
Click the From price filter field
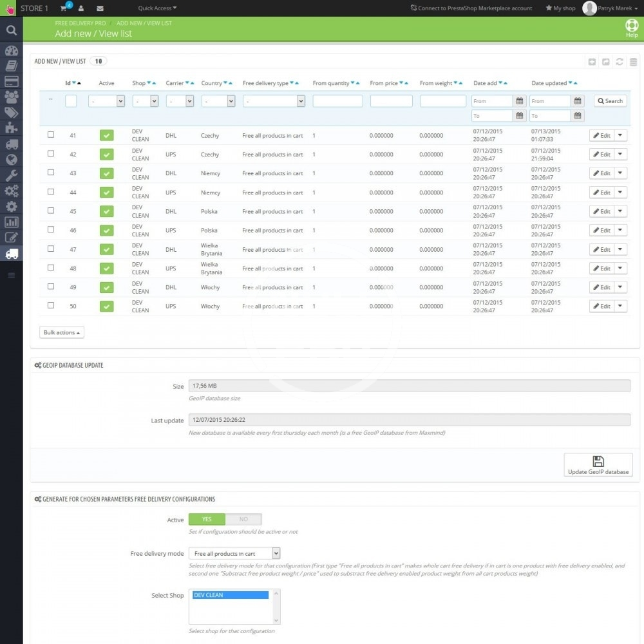(x=391, y=101)
